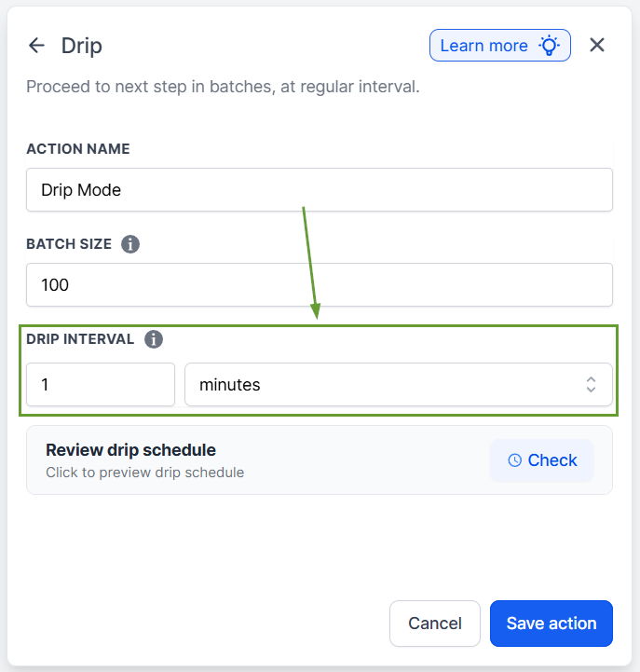Save the drip action
640x672 pixels.
pyautogui.click(x=551, y=624)
